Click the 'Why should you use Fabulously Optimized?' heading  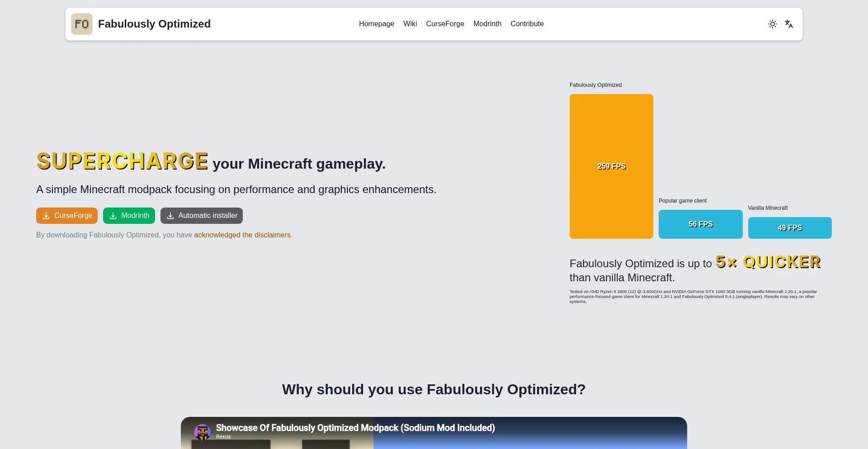(434, 389)
